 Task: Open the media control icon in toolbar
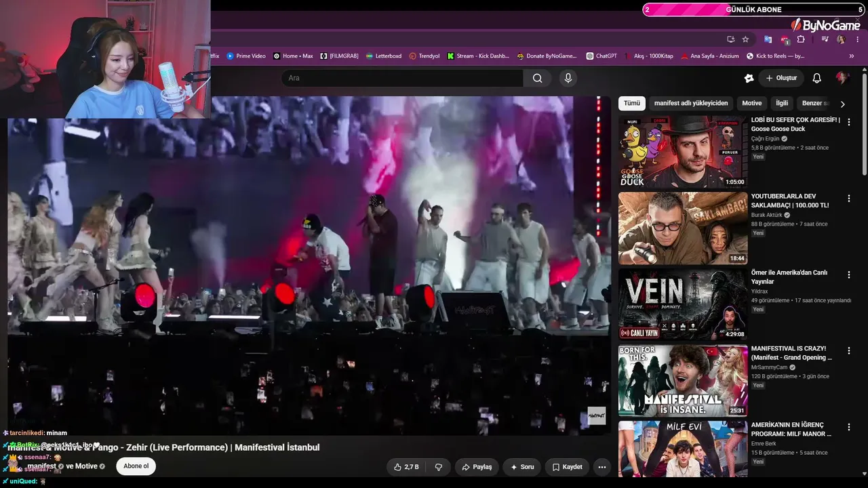825,39
